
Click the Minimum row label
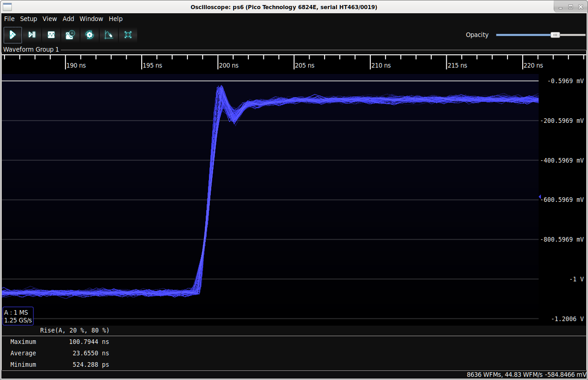pos(23,364)
